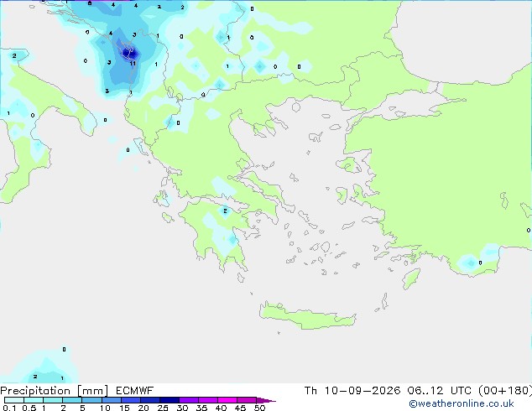The height and width of the screenshot is (411, 532).
Task: Click the Precipitation [mm] title text
Action: pyautogui.click(x=55, y=391)
